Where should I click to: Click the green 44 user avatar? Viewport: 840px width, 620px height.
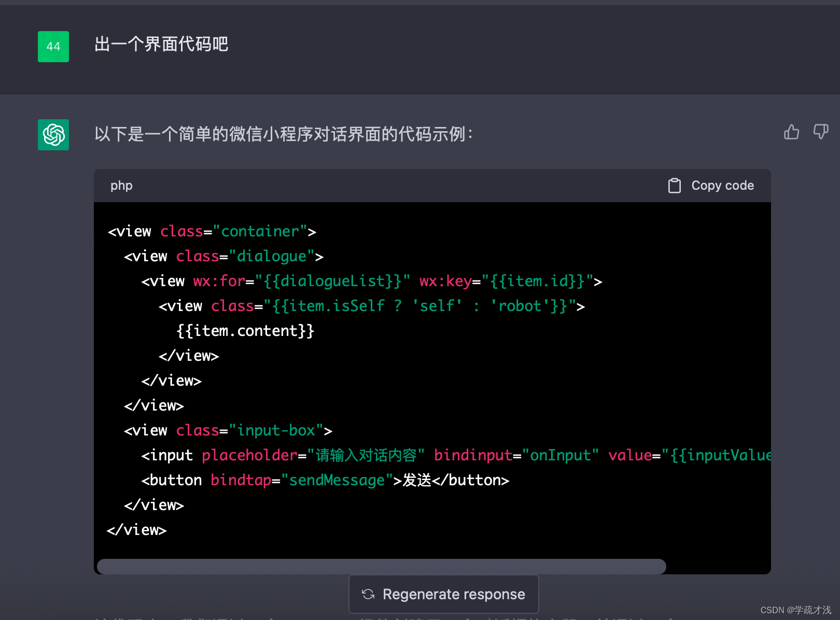(x=53, y=47)
